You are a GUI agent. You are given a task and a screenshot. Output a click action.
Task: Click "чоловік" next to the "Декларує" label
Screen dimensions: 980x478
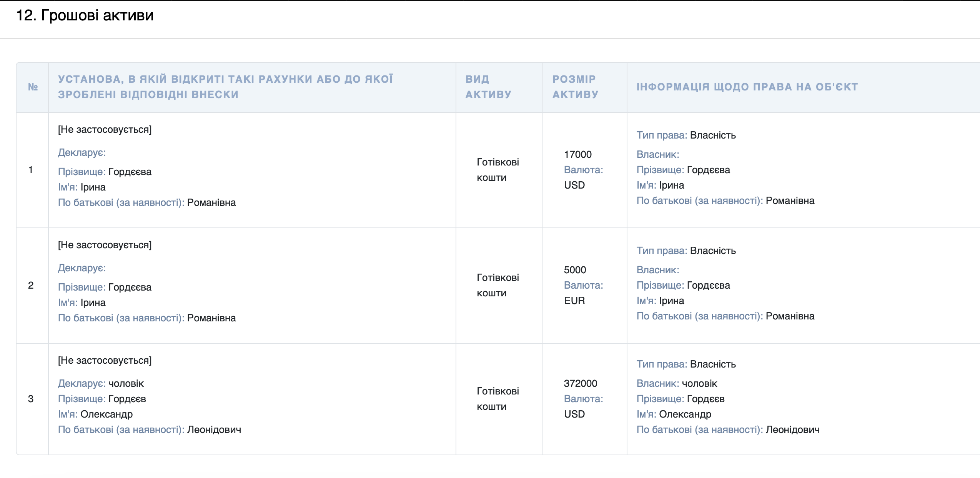click(126, 384)
